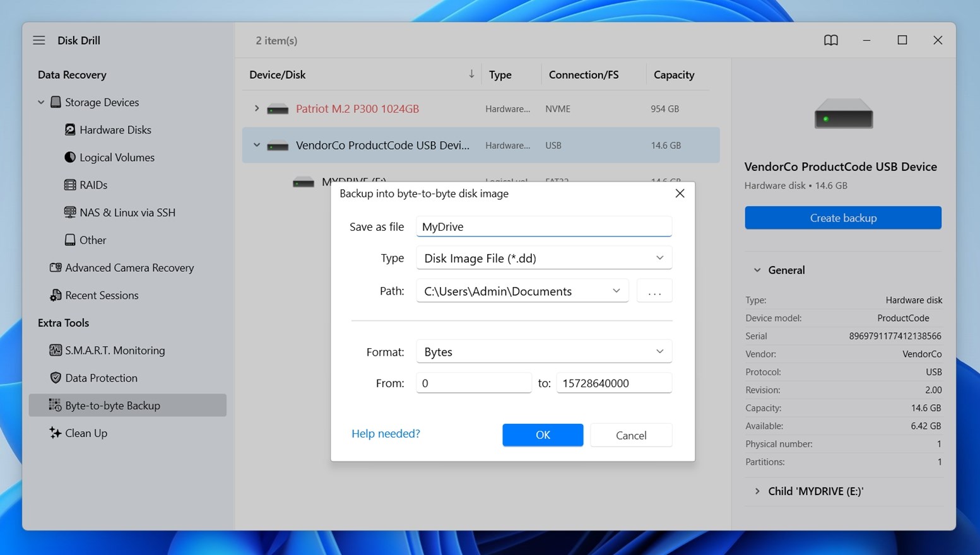The image size is (980, 555).
Task: Open the help book icon in title bar
Action: point(831,40)
